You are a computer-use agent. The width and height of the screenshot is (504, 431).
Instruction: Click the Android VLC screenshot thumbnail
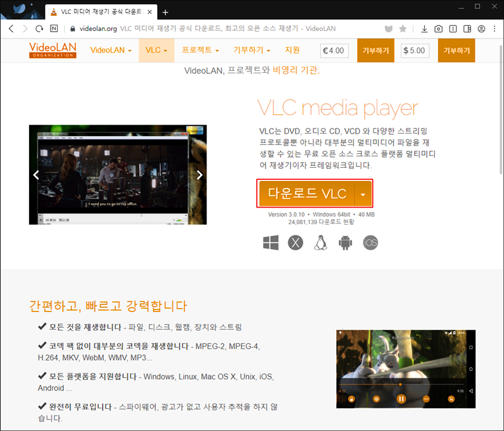[x=406, y=369]
